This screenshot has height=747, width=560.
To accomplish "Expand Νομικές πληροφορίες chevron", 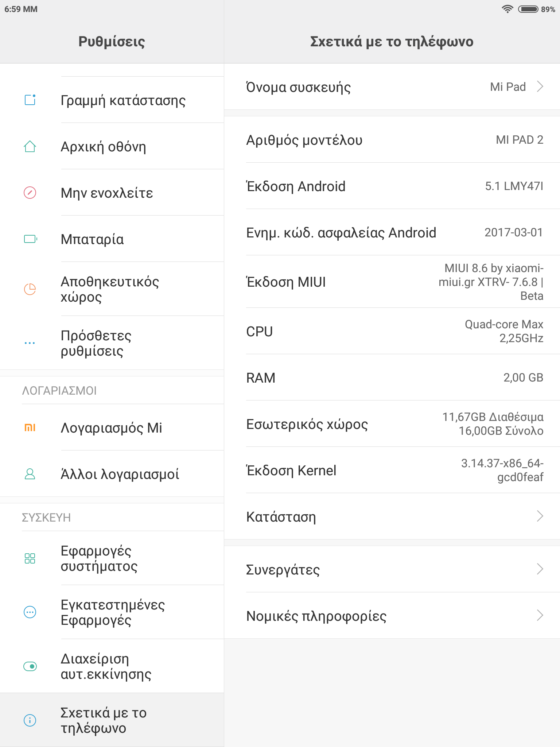I will click(x=540, y=616).
